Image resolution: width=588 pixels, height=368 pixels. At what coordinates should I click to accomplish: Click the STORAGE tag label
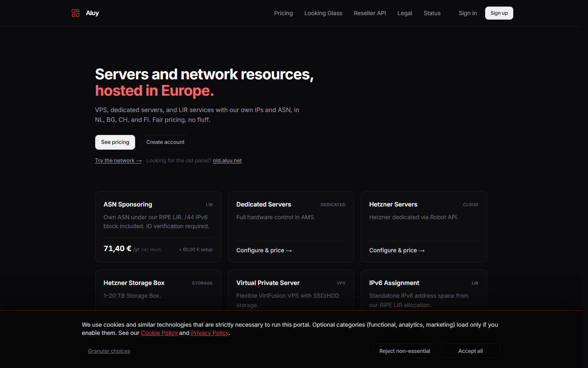[x=202, y=283]
